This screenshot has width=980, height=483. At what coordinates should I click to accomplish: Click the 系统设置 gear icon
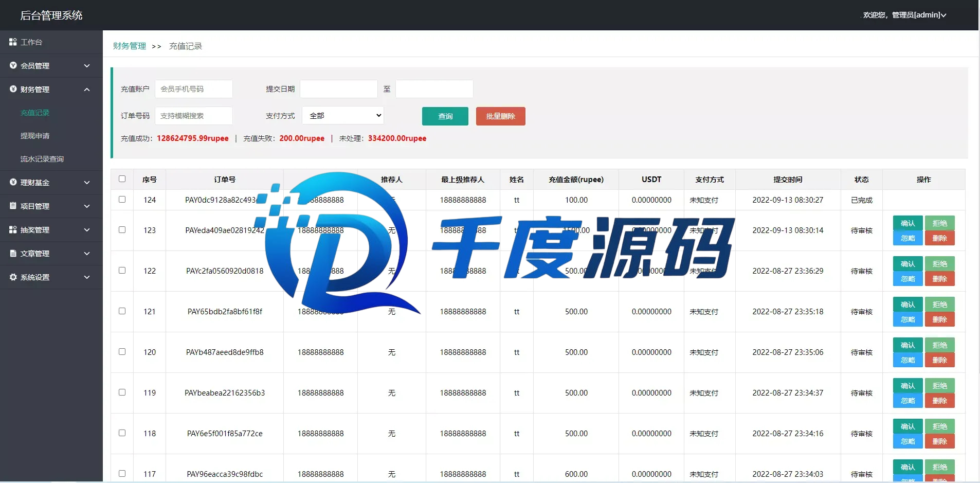click(13, 277)
